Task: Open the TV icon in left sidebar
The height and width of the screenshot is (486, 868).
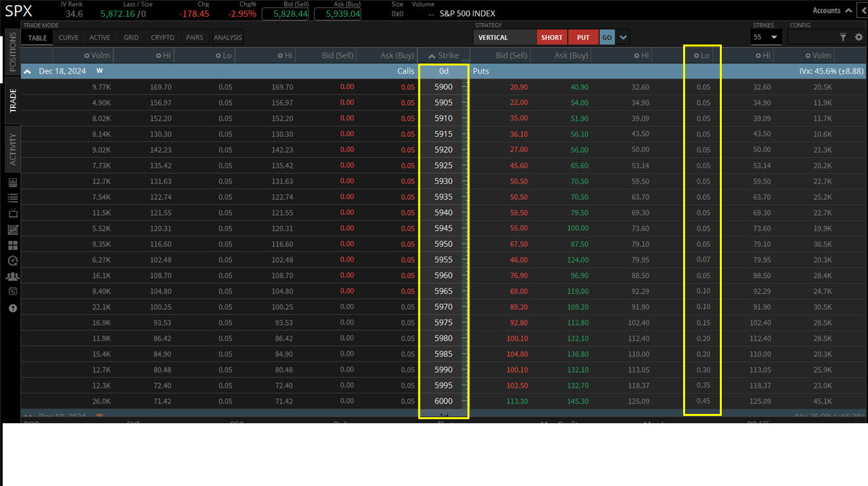Action: click(x=13, y=214)
